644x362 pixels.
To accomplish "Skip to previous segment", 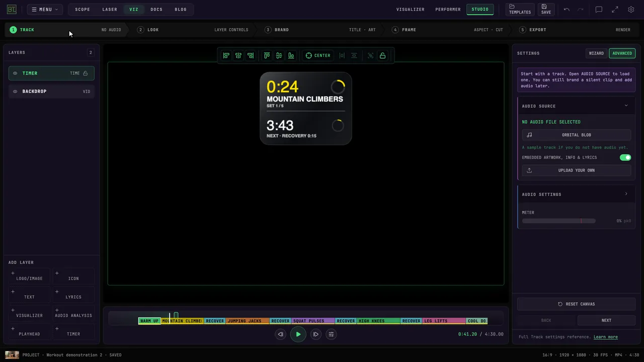I will (x=281, y=334).
